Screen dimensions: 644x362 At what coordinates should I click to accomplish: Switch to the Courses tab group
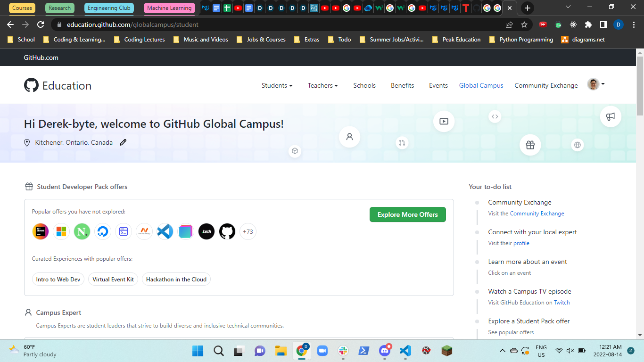pyautogui.click(x=22, y=8)
